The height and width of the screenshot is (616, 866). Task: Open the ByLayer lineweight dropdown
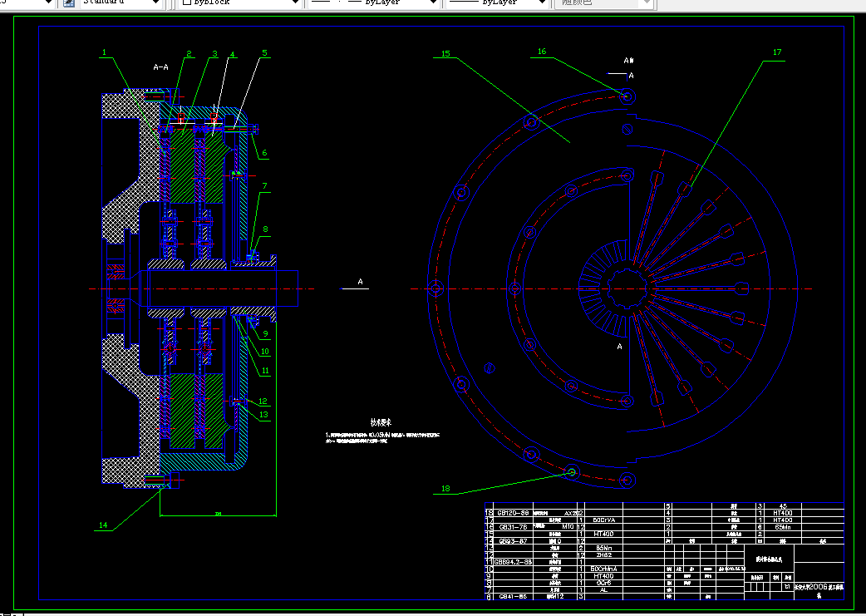point(498,2)
